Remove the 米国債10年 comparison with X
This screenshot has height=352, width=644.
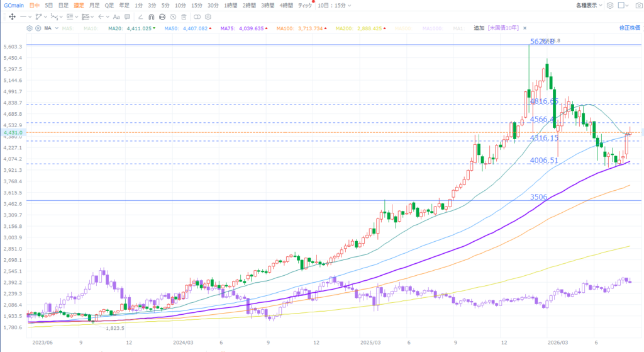[x=525, y=28]
